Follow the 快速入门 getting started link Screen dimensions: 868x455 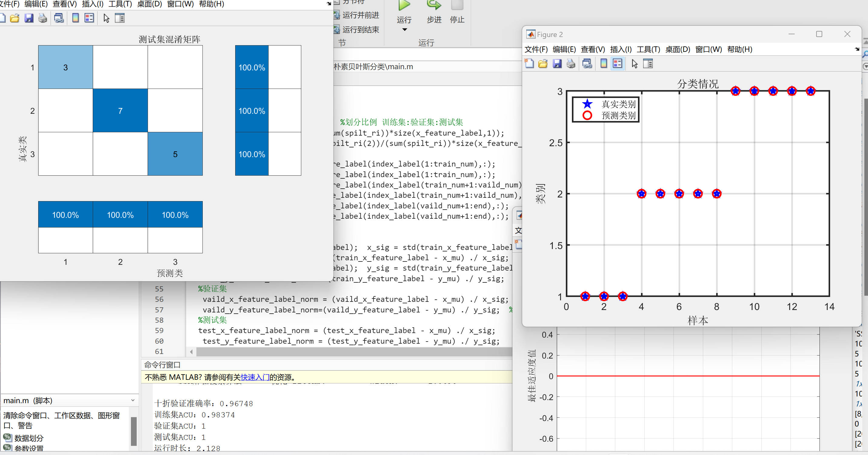pyautogui.click(x=255, y=377)
